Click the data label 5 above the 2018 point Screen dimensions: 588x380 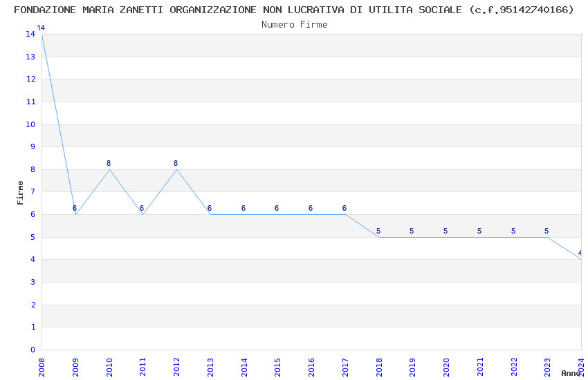click(378, 231)
